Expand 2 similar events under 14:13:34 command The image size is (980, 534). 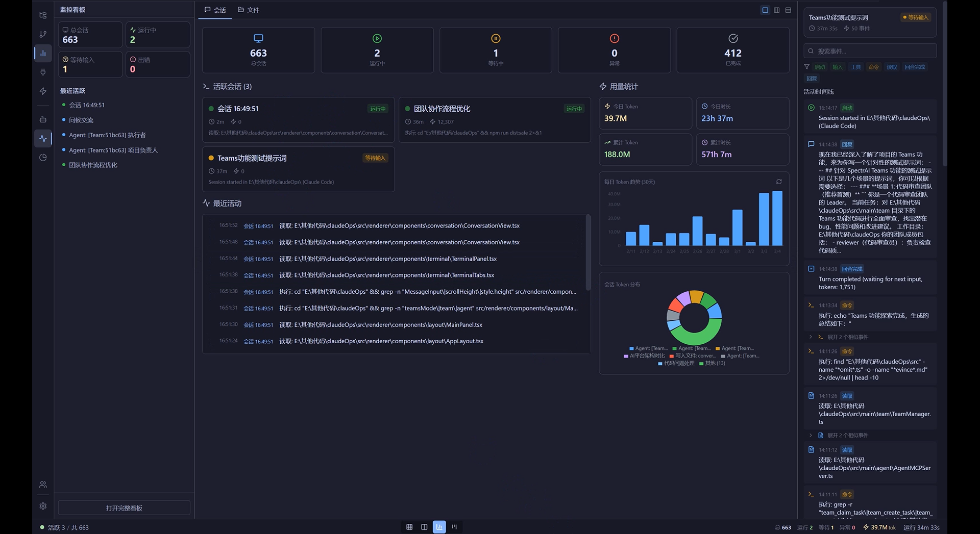[847, 337]
